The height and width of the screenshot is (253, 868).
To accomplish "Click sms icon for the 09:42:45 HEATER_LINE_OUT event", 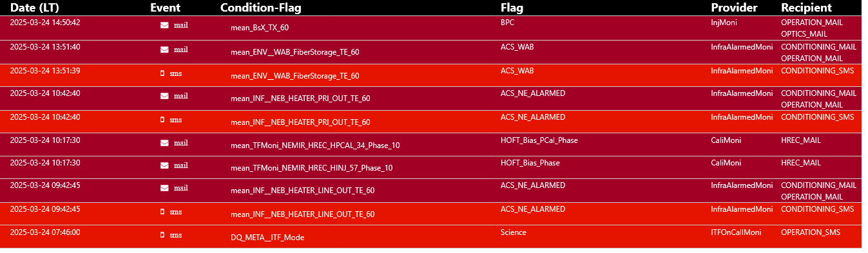I will (x=162, y=212).
